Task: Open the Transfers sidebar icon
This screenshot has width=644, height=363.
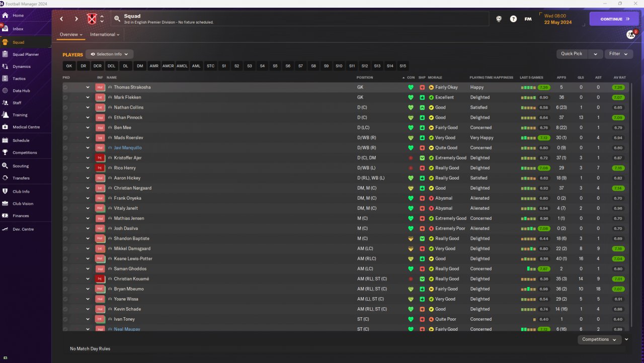Action: [5, 178]
